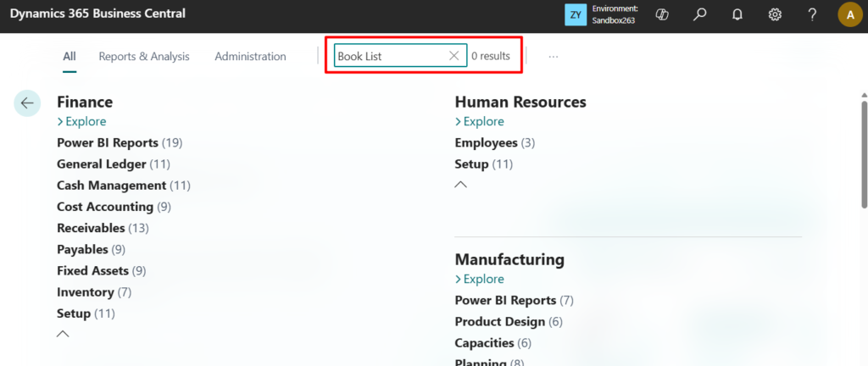Click Explore under Manufacturing
The width and height of the screenshot is (868, 366).
coord(480,279)
